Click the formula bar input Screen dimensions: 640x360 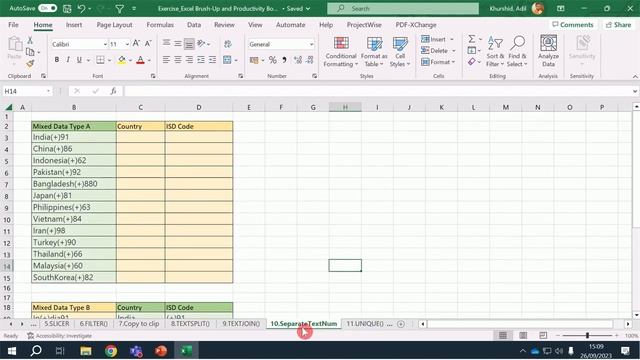377,91
